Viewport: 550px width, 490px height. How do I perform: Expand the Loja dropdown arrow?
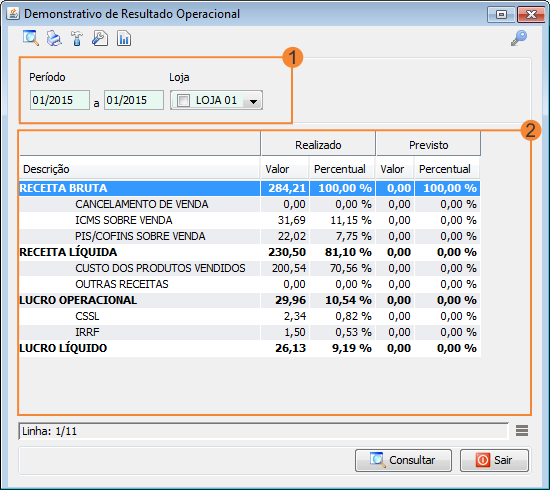click(x=253, y=101)
